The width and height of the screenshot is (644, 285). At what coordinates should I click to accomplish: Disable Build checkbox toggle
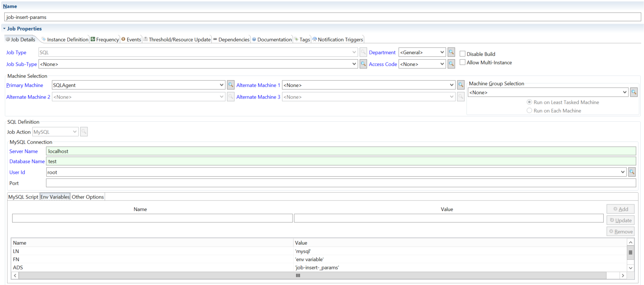click(x=462, y=54)
